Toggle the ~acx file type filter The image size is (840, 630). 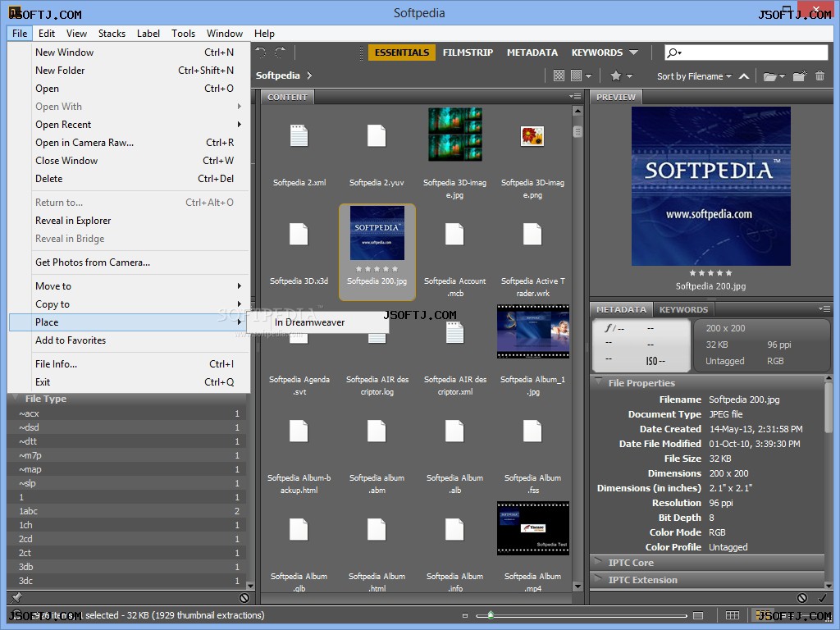[127, 413]
